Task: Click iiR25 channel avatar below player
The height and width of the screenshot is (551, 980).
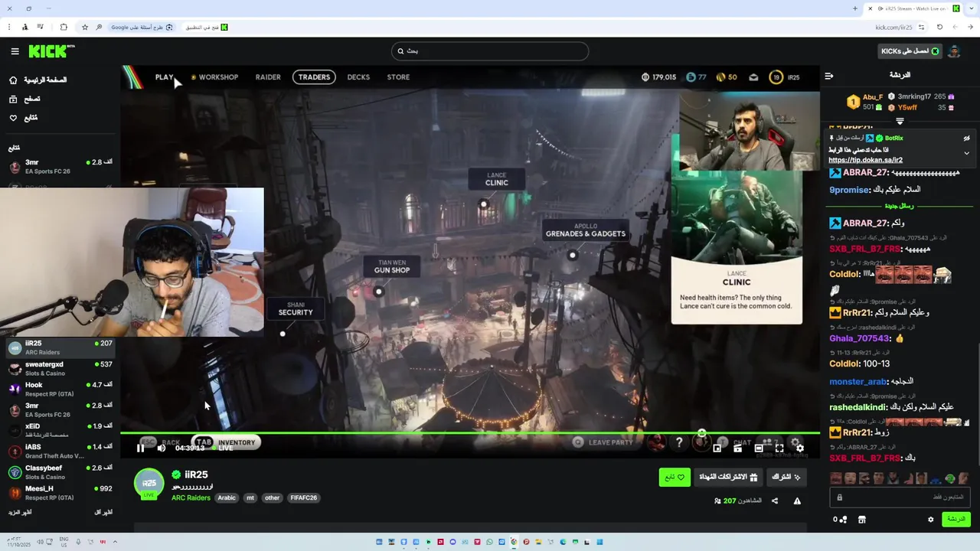Action: [149, 484]
